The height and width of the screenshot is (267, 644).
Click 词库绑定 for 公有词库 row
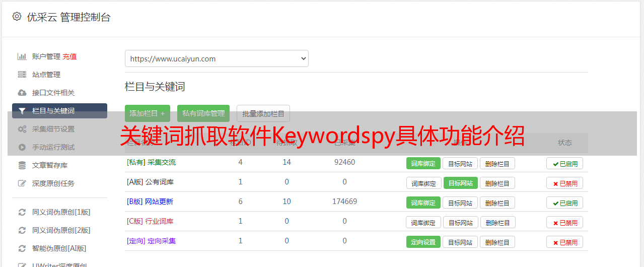[x=423, y=183]
